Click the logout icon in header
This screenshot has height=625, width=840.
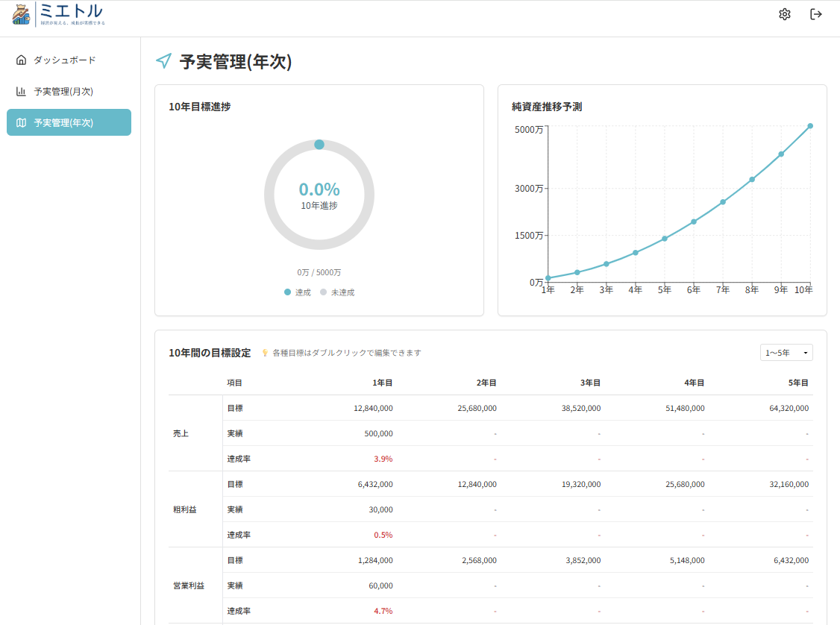point(816,14)
